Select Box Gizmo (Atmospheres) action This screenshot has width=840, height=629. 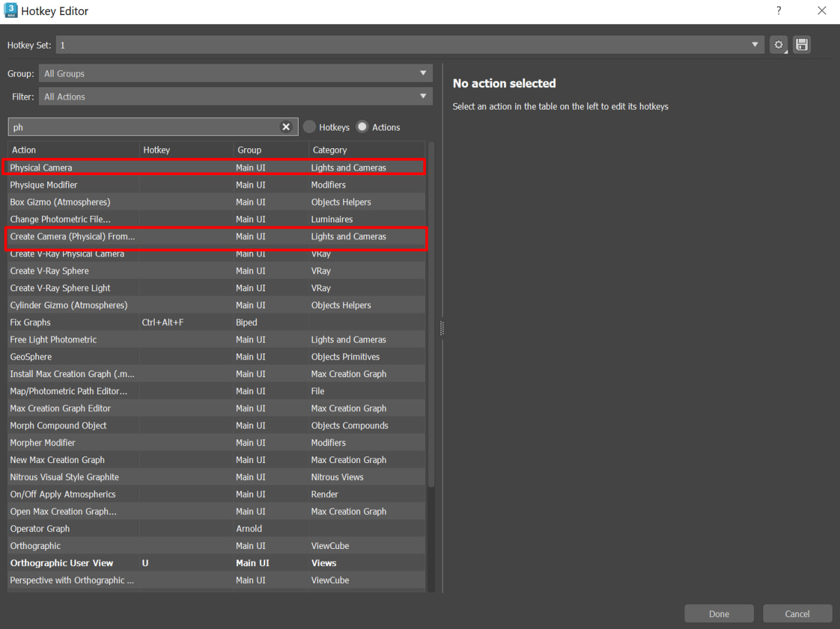[x=216, y=202]
